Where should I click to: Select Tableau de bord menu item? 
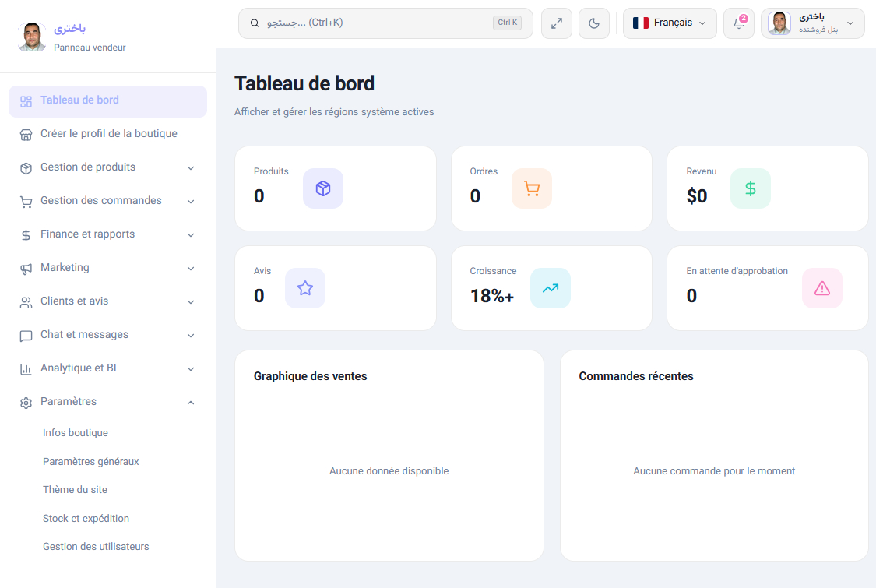(x=107, y=101)
